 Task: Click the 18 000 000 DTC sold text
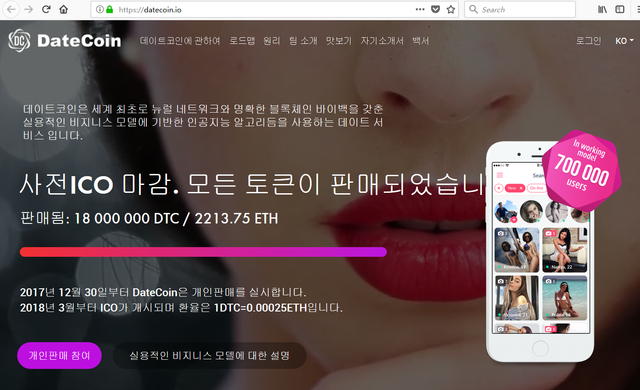click(127, 218)
